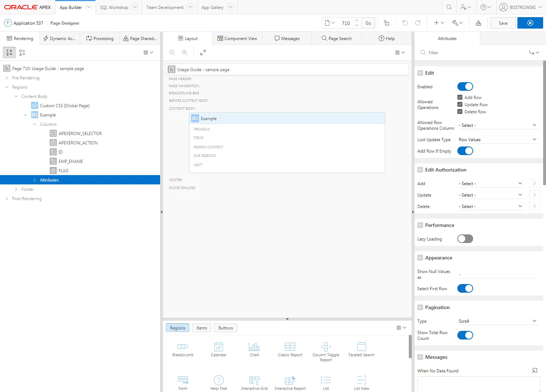Open the Pagination Type dropdown
Screen dimensions: 546x392
tap(497, 321)
